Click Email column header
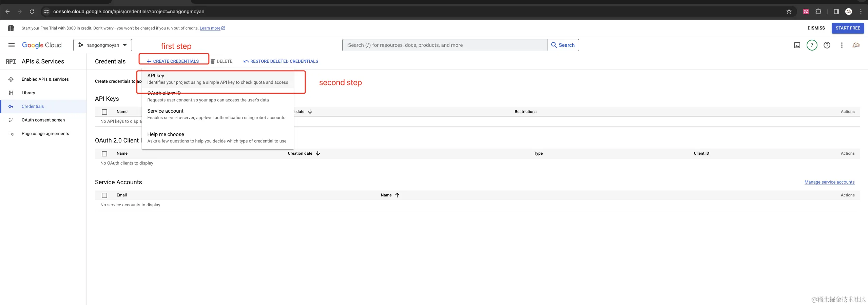This screenshot has width=868, height=305. [x=122, y=195]
